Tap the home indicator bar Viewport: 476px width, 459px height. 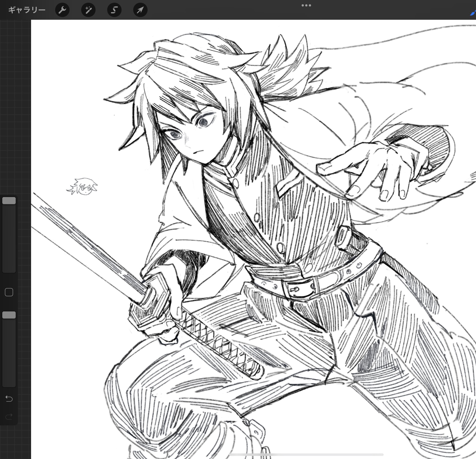(306, 454)
